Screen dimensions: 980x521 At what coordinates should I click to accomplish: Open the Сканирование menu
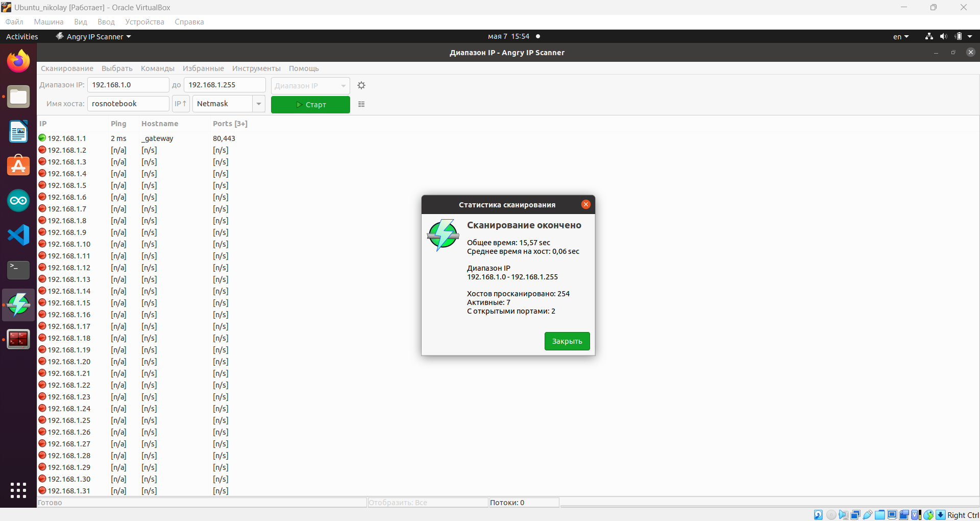(x=67, y=68)
